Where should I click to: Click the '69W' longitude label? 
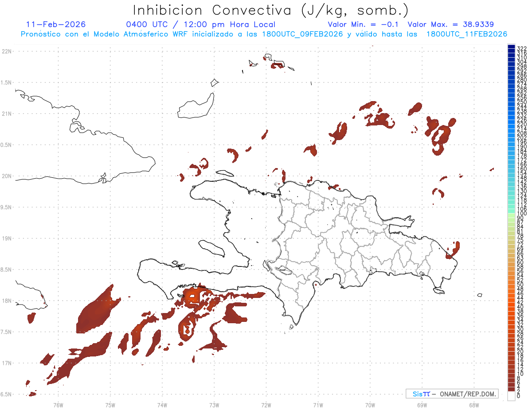point(422,405)
